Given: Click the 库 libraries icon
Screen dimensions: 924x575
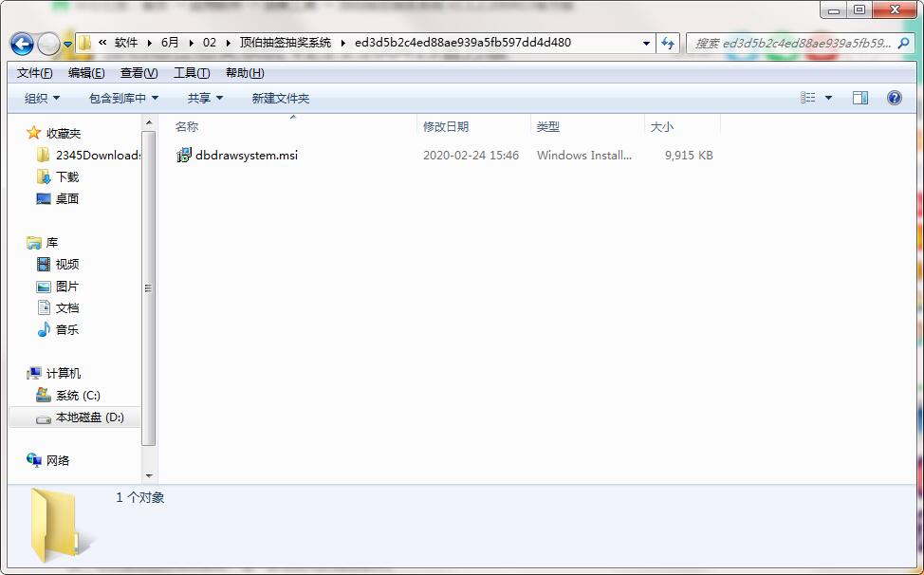Looking at the screenshot, I should click(34, 243).
